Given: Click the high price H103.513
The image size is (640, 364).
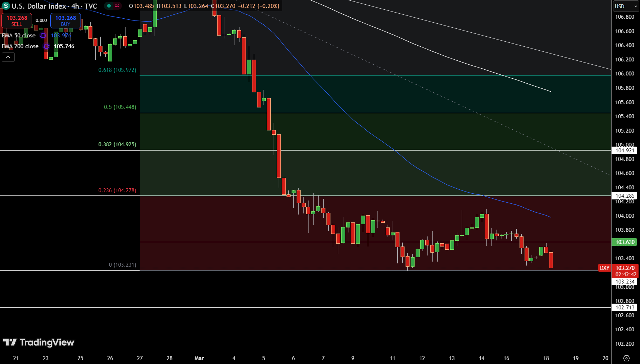Looking at the screenshot, I should (x=169, y=6).
